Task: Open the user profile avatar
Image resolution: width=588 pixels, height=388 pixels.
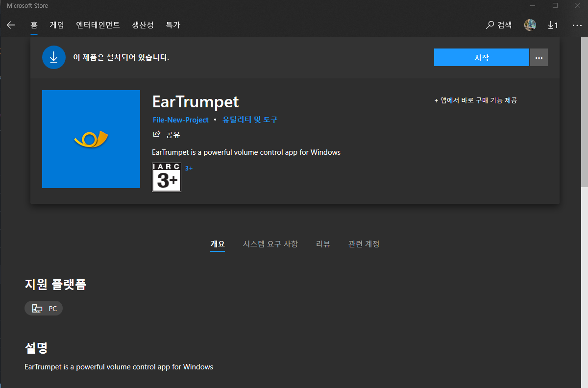Action: (x=530, y=25)
